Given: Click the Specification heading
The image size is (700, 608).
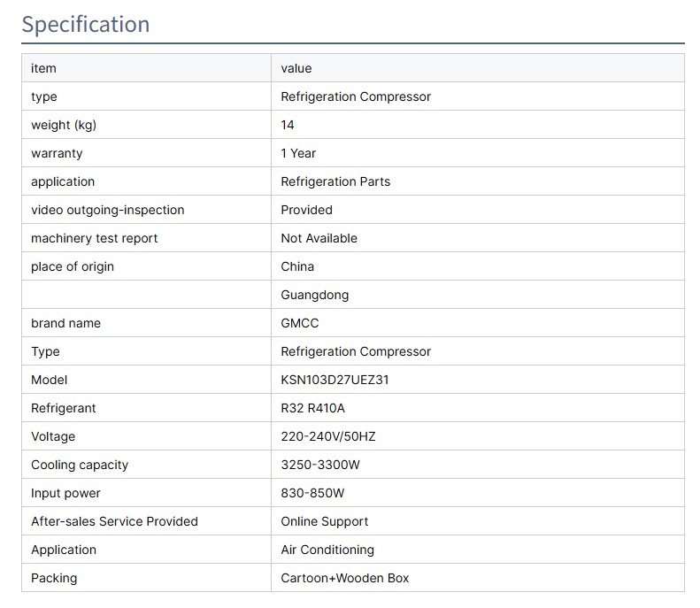Looking at the screenshot, I should pos(86,24).
